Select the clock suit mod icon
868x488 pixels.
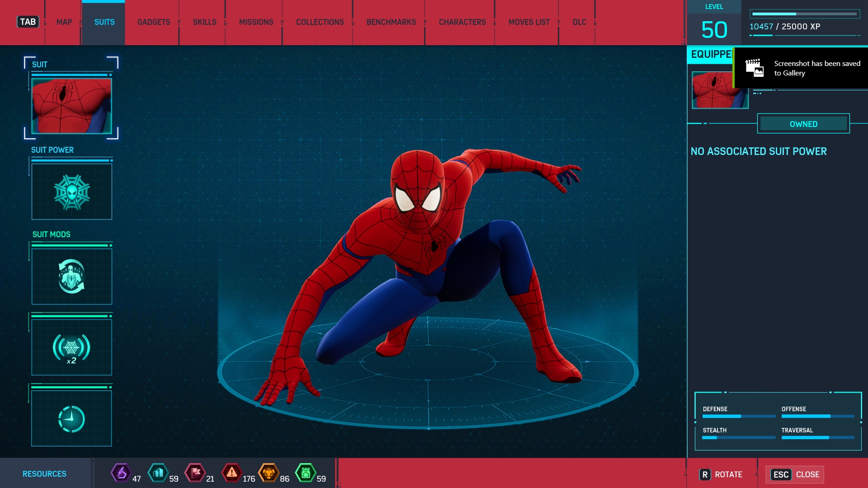click(72, 418)
